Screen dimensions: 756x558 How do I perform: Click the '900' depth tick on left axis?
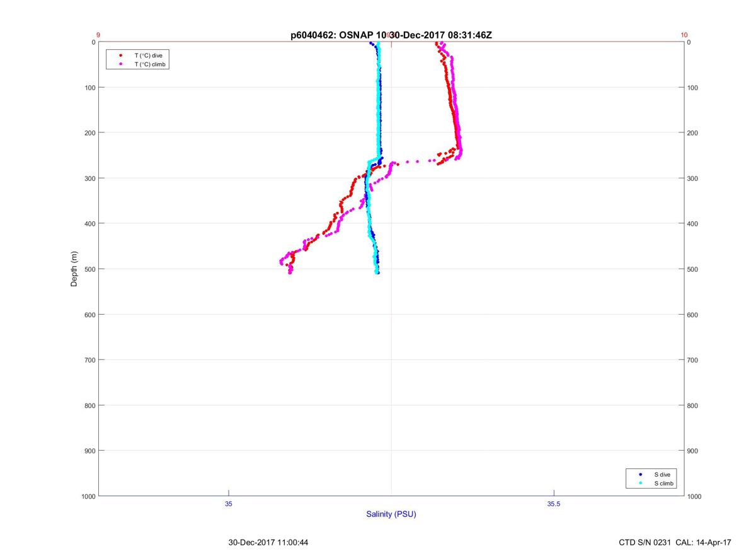pos(90,451)
